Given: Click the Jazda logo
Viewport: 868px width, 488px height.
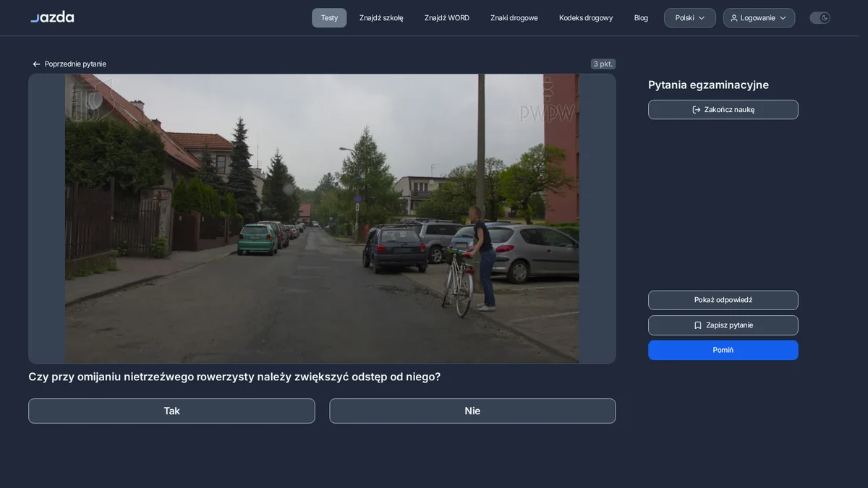Looking at the screenshot, I should 52,17.
